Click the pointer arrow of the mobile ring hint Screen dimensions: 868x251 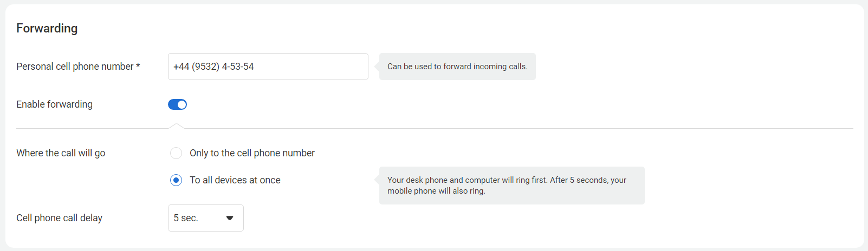[x=377, y=180]
